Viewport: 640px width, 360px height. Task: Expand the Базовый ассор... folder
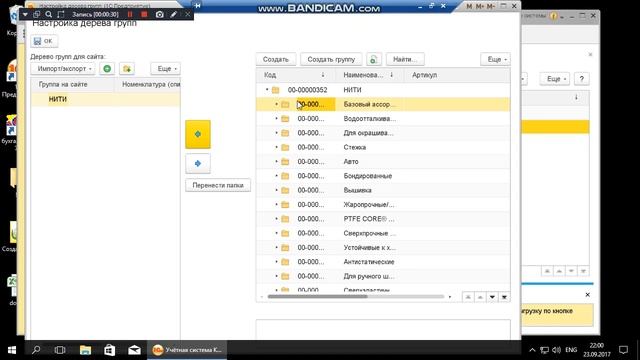pos(276,104)
